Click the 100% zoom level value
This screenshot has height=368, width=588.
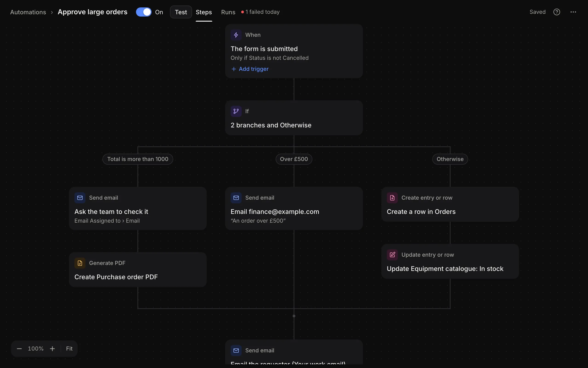point(36,348)
